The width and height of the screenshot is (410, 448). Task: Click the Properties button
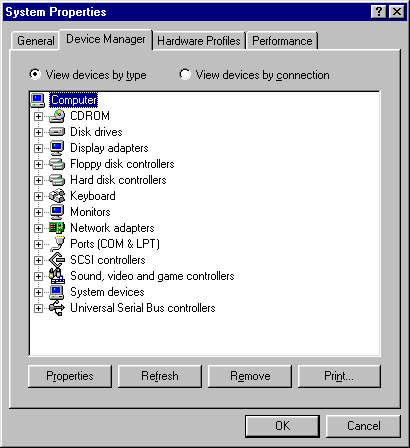pyautogui.click(x=70, y=376)
